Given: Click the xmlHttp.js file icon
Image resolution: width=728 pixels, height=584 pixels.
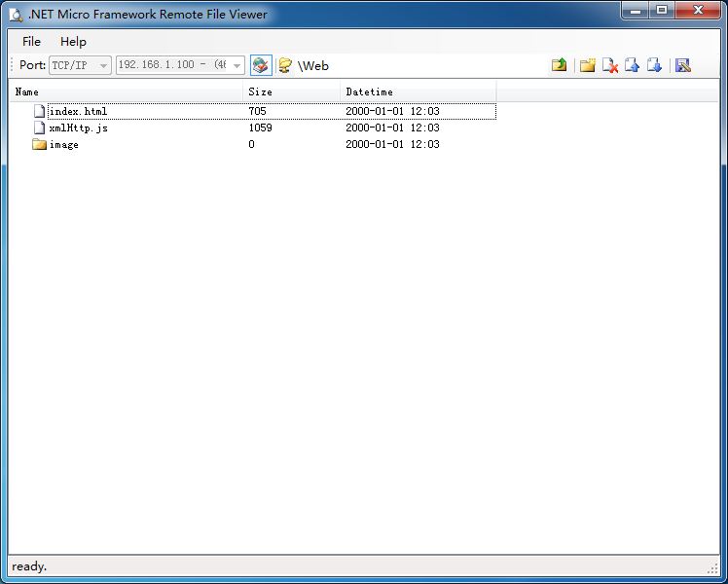Looking at the screenshot, I should (40, 128).
